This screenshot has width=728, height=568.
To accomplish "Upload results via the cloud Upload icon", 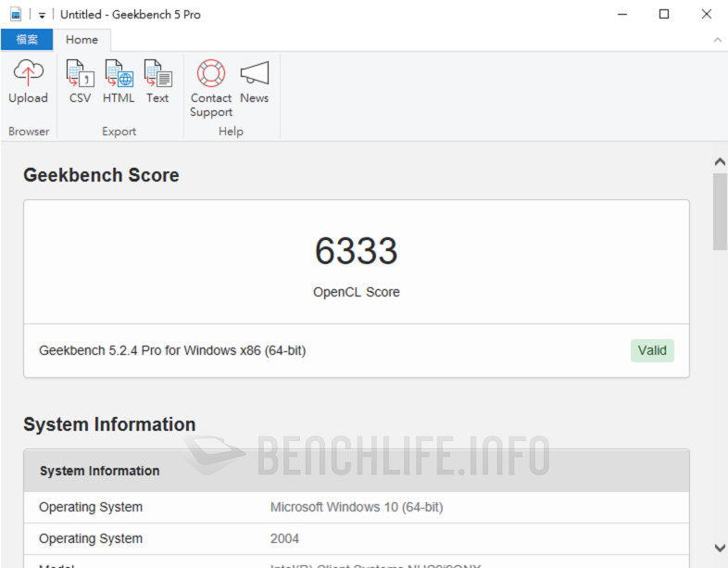I will [x=29, y=82].
